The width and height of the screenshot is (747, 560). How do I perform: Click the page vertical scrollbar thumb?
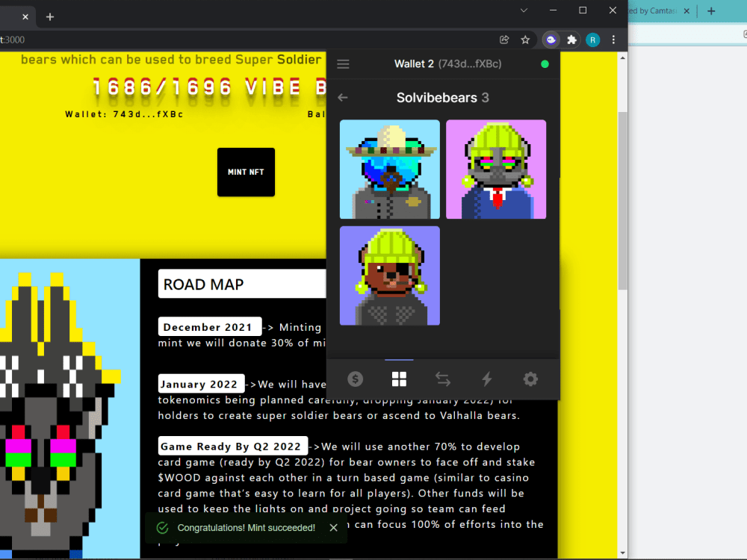(622, 200)
